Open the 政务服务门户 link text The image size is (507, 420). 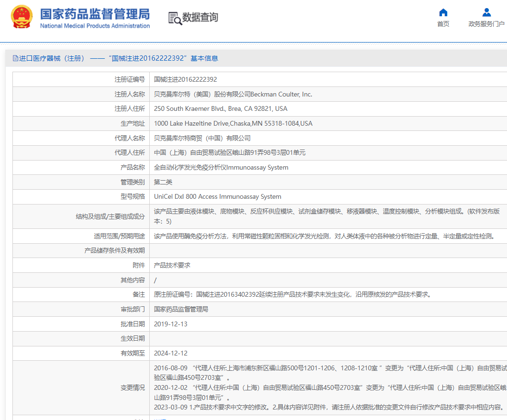tap(486, 24)
